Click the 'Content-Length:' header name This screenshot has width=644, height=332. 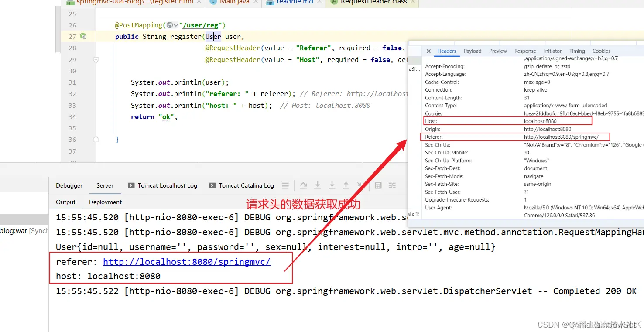point(444,98)
